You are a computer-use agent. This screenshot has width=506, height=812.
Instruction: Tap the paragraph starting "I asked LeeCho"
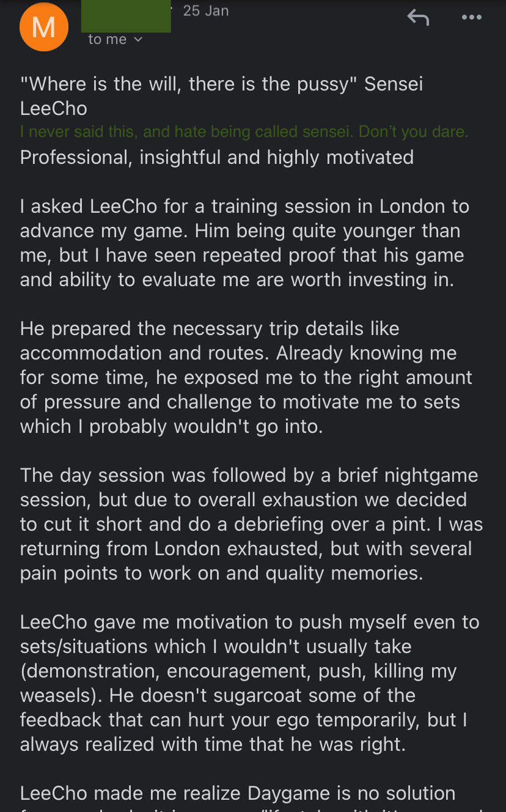click(244, 243)
